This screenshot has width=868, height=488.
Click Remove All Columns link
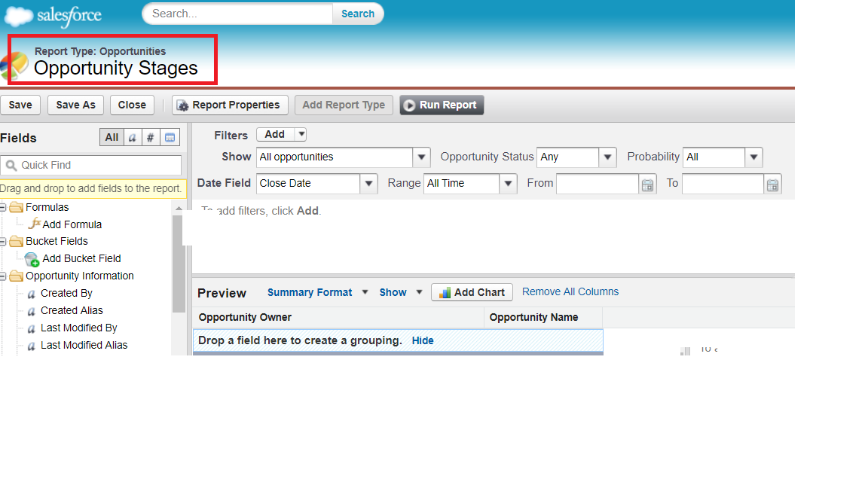570,291
